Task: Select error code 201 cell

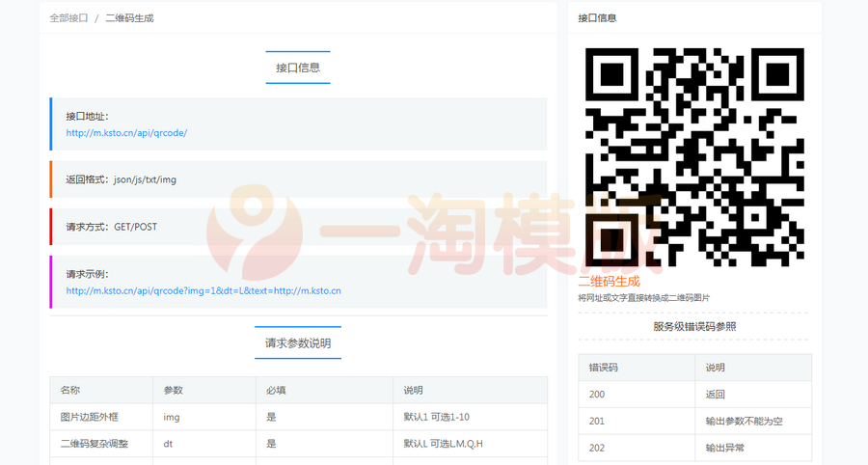Action: tap(637, 422)
